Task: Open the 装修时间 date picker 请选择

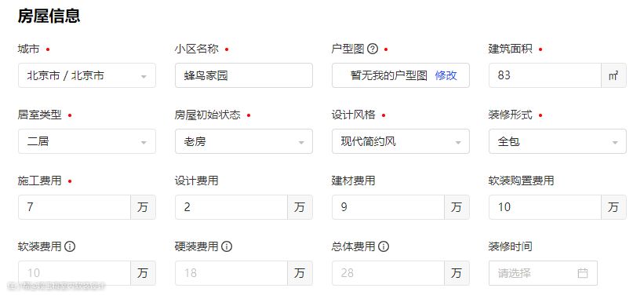Action: (x=543, y=273)
